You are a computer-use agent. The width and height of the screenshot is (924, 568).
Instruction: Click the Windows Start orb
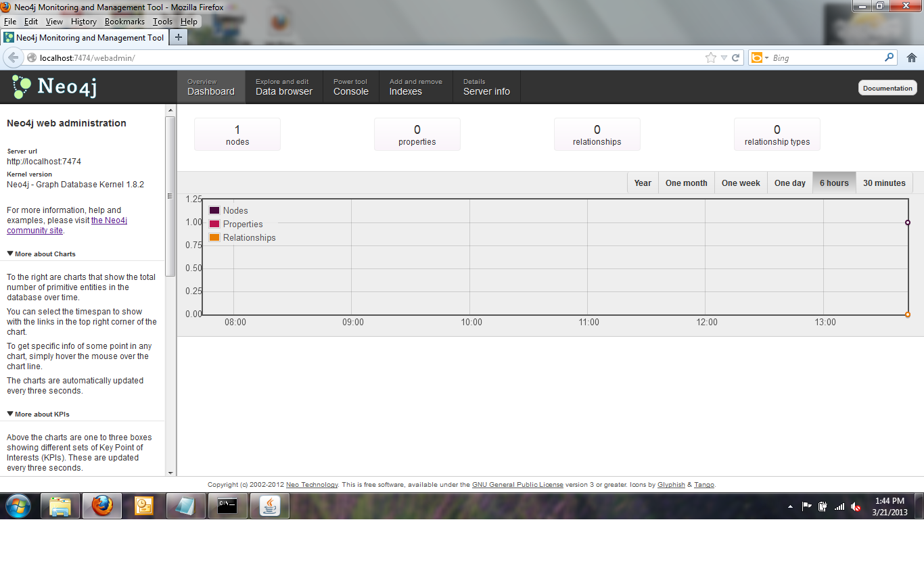tap(18, 506)
